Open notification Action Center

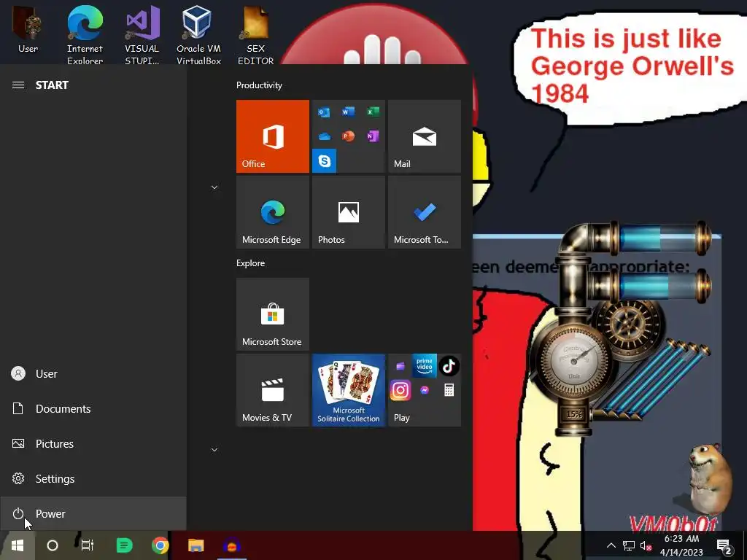pyautogui.click(x=724, y=545)
